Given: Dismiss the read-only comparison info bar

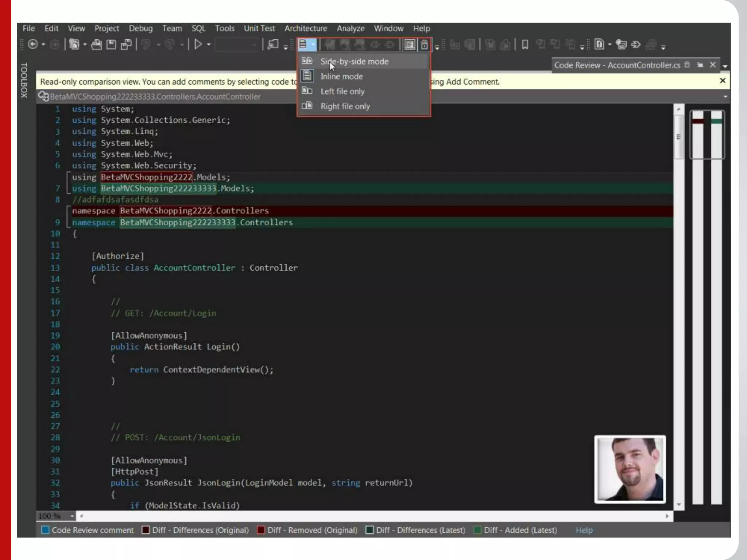Looking at the screenshot, I should [723, 81].
